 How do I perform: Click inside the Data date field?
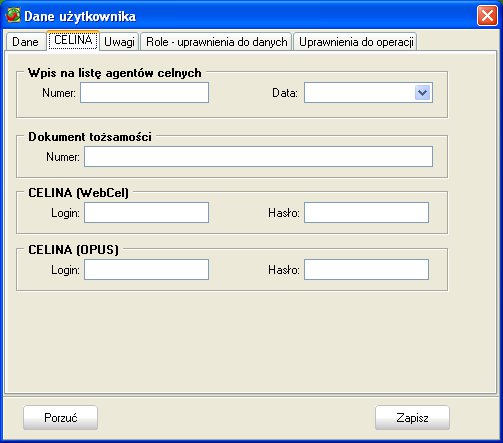click(x=359, y=93)
